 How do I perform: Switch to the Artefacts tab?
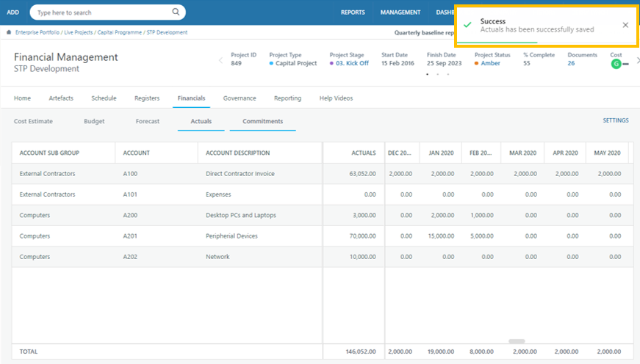pyautogui.click(x=61, y=98)
